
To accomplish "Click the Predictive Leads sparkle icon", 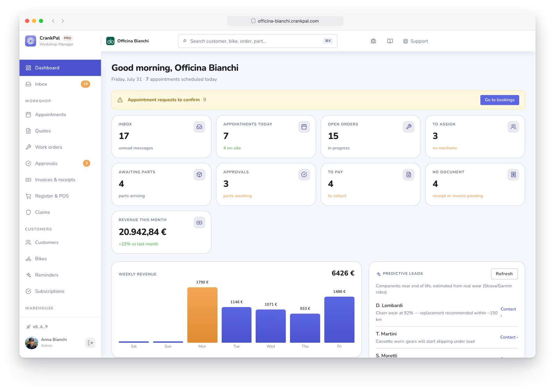I will [x=378, y=274].
